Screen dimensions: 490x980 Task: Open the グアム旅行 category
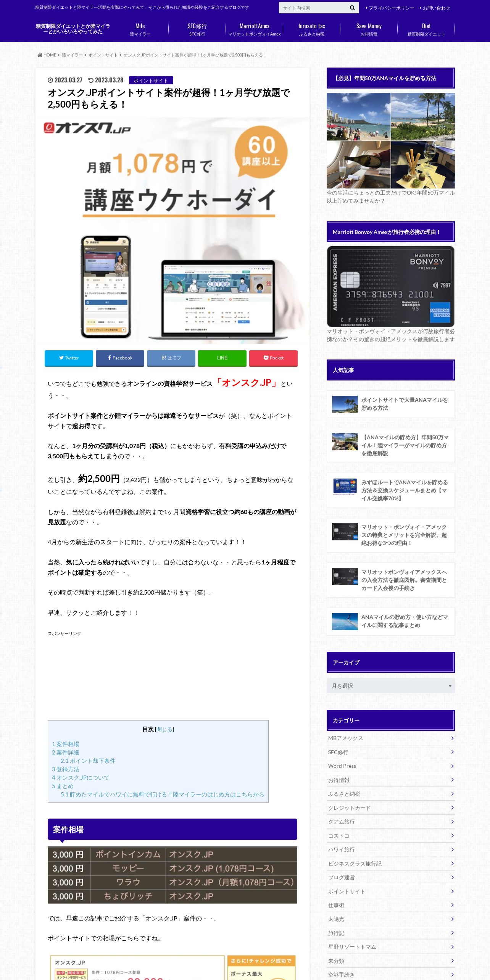(x=391, y=822)
